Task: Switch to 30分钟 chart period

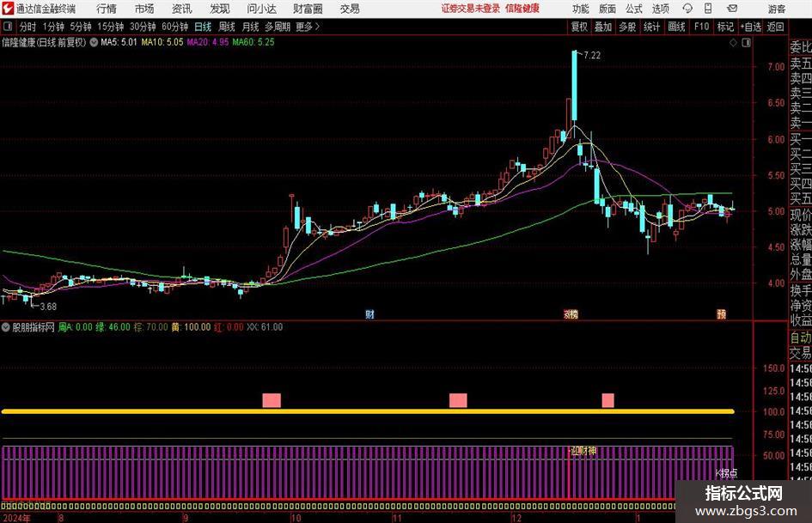Action: 143,27
